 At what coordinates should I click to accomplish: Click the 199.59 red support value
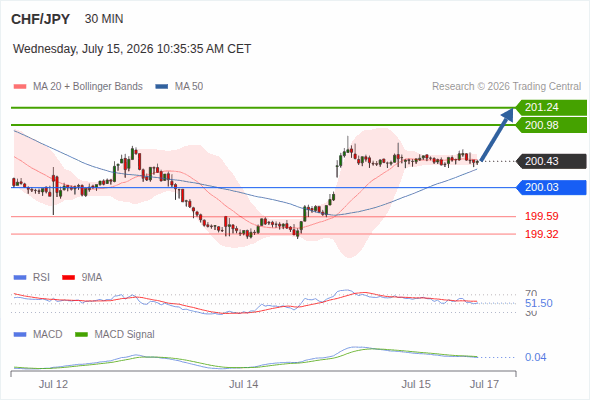[x=542, y=216]
